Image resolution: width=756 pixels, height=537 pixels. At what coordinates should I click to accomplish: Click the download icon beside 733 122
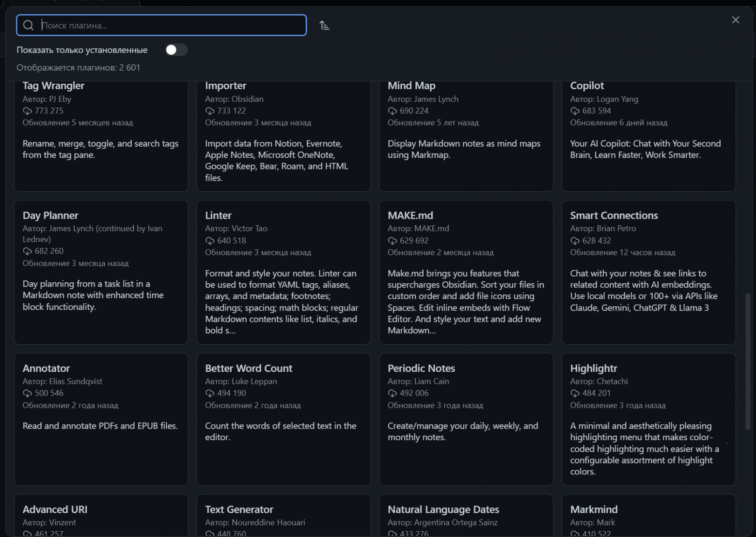(x=210, y=111)
